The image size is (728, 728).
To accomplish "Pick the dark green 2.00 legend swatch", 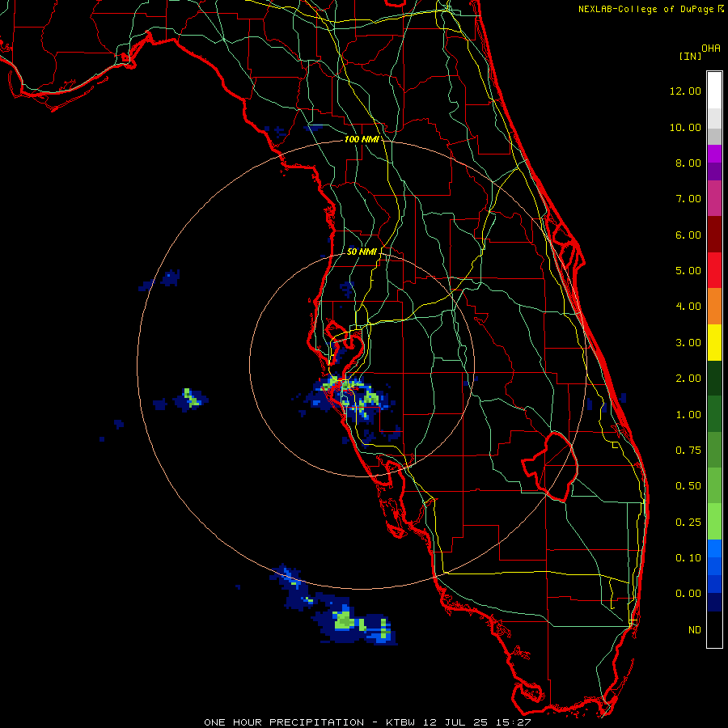I will (714, 378).
